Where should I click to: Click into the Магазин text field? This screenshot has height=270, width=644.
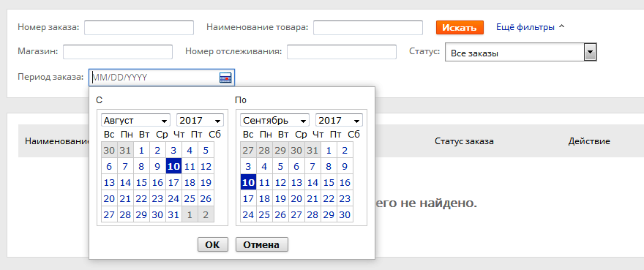coord(118,52)
